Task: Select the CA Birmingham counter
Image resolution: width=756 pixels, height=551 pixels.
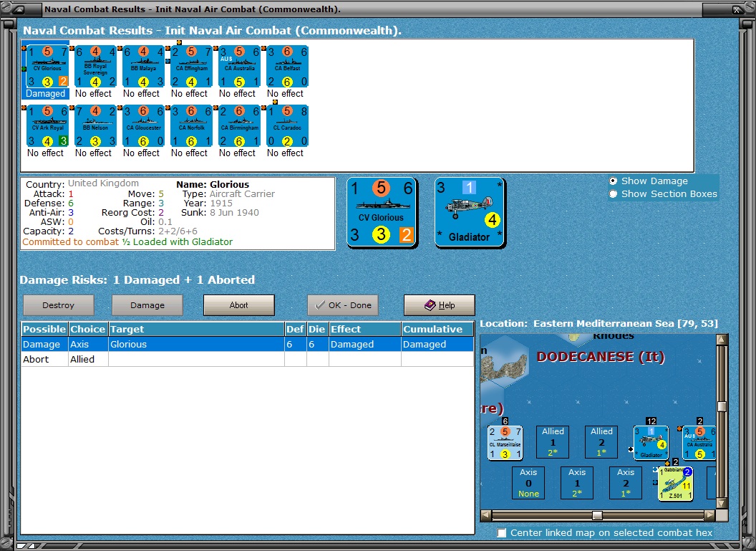Action: pos(239,126)
